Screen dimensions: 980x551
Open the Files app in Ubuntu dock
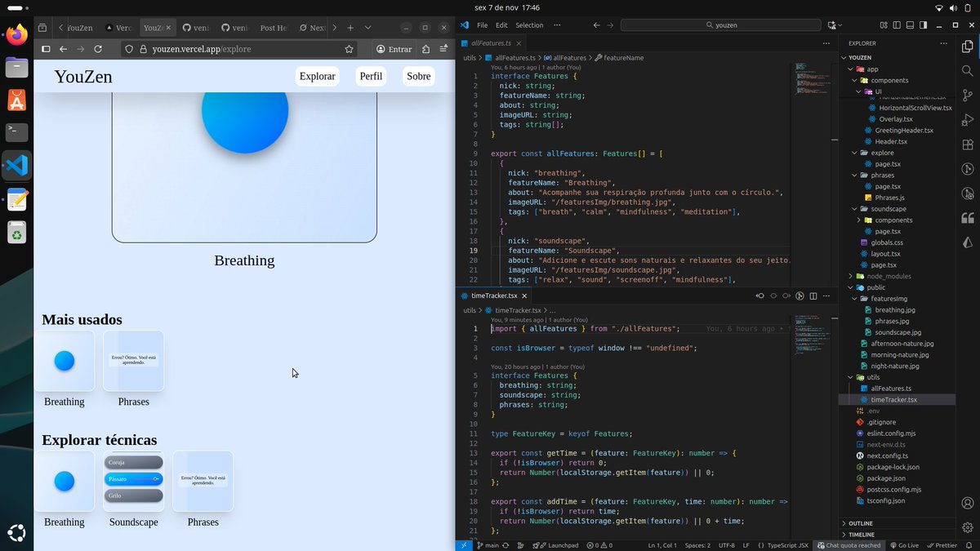[x=16, y=68]
